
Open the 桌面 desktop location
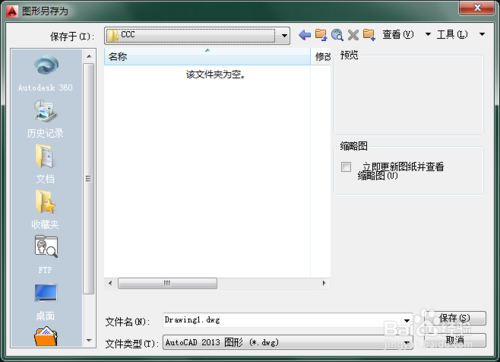tap(46, 302)
